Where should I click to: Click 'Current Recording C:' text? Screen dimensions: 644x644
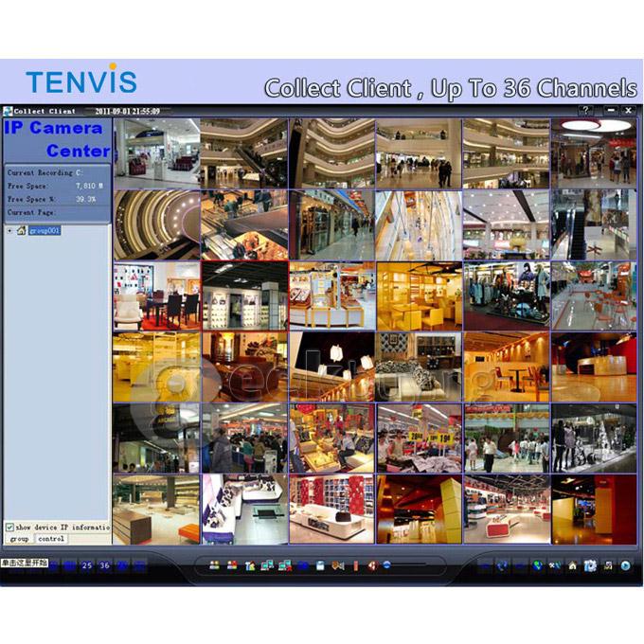[x=45, y=173]
